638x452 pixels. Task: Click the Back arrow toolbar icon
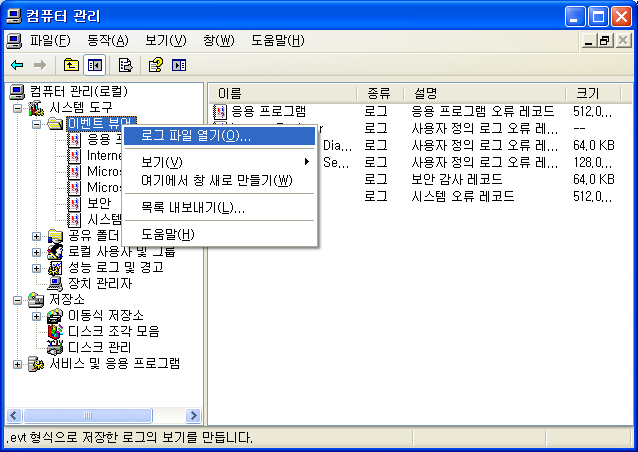16,66
